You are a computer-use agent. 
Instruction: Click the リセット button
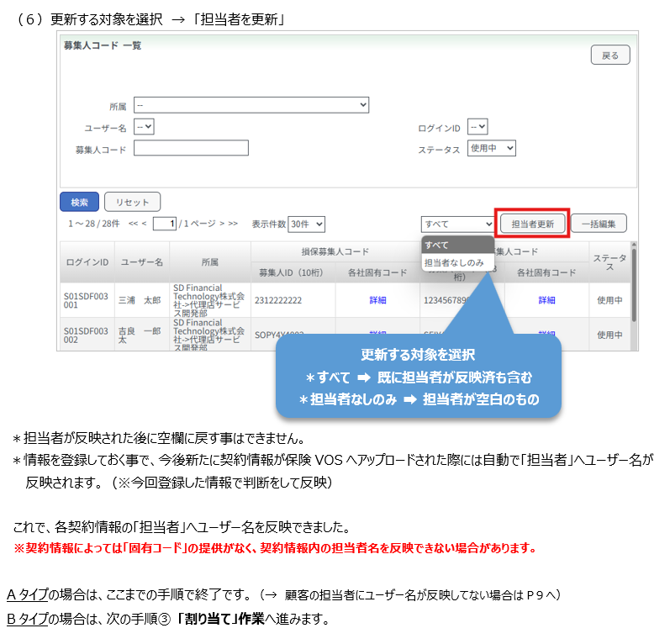[x=133, y=202]
